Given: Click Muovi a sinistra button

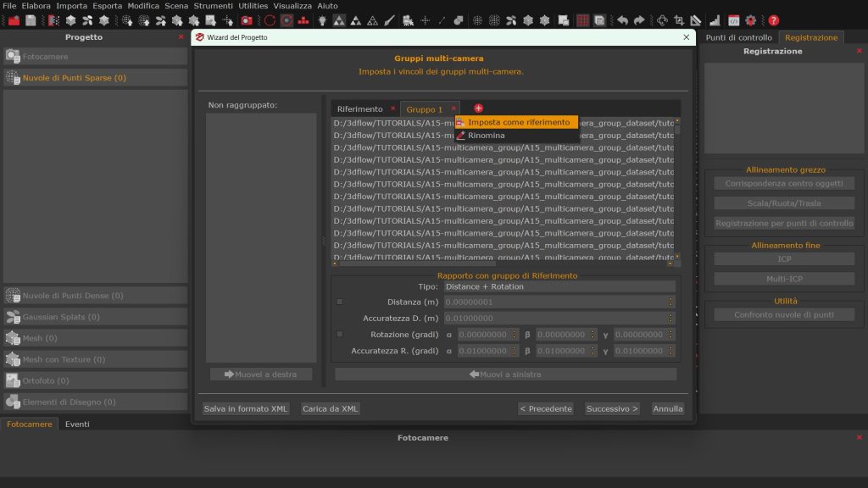Looking at the screenshot, I should [x=505, y=374].
